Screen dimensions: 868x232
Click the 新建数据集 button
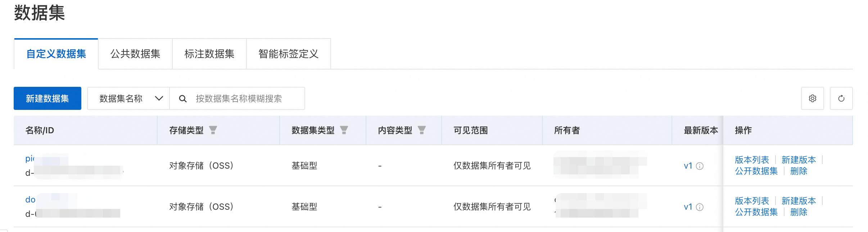[48, 98]
